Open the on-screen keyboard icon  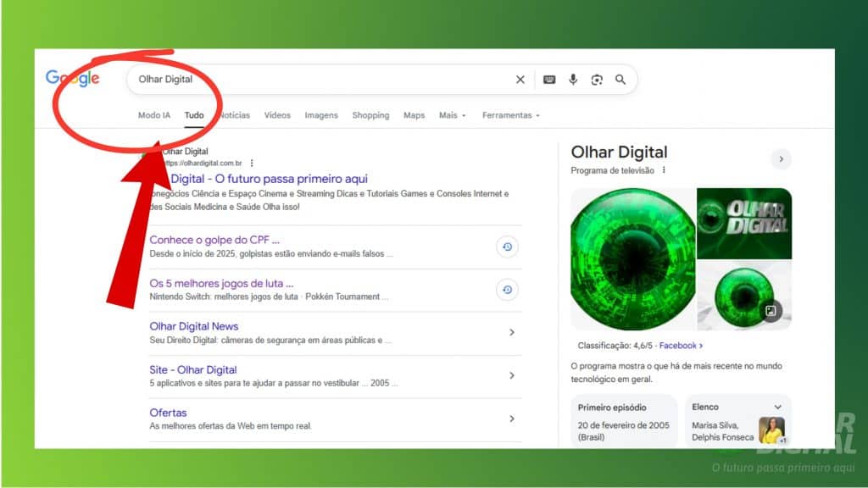549,80
